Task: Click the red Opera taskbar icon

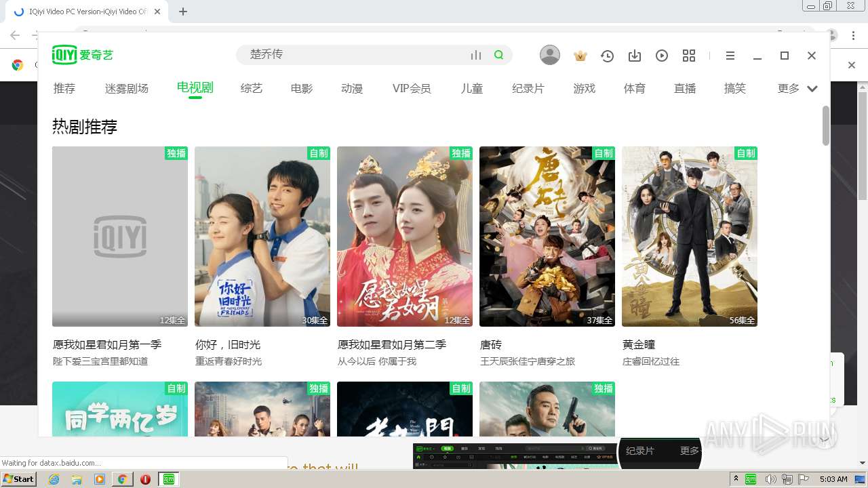Action: tap(145, 479)
